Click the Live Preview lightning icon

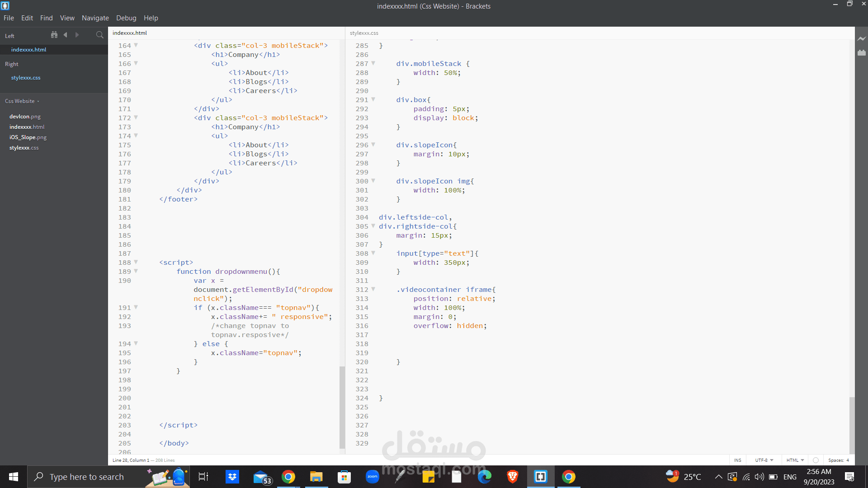tap(862, 39)
